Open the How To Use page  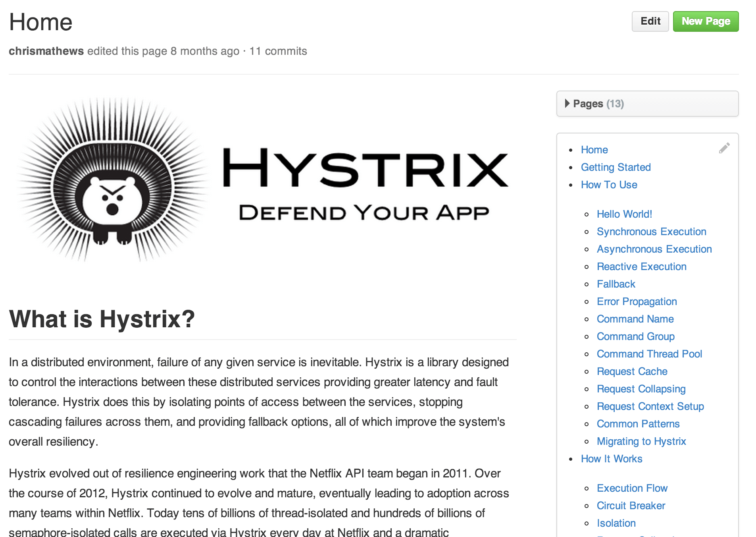(x=609, y=185)
